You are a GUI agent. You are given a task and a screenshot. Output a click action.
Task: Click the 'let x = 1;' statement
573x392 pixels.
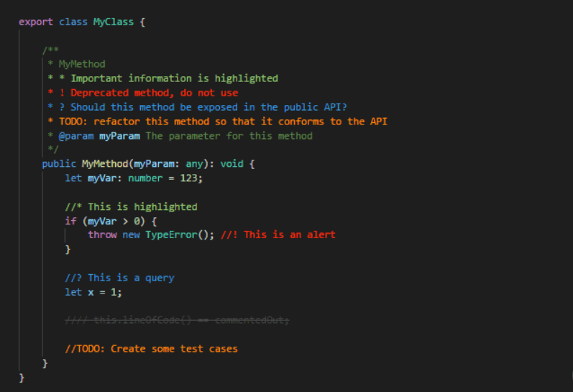tap(93, 292)
